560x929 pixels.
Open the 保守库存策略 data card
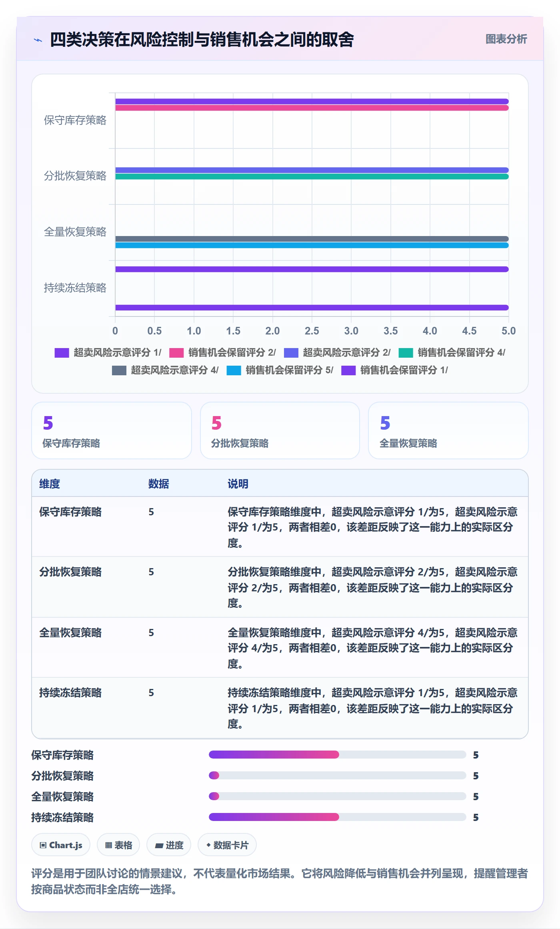[112, 430]
